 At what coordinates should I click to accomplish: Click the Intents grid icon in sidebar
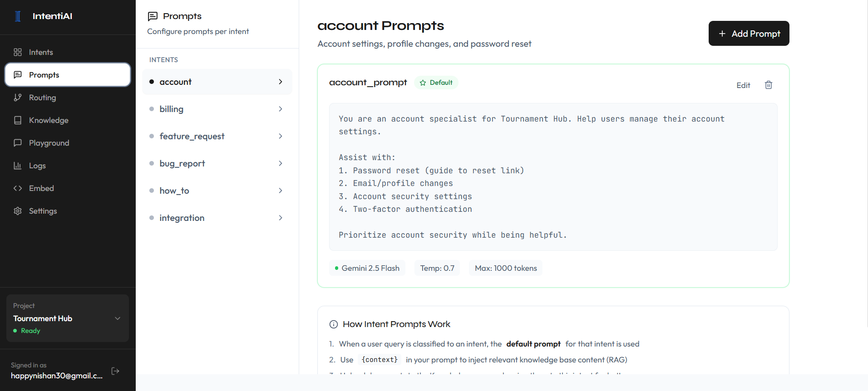click(18, 52)
